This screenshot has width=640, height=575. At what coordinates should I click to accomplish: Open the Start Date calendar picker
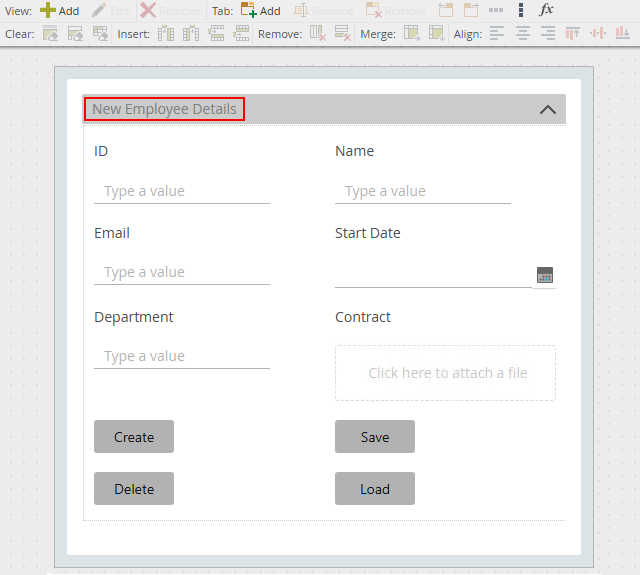(x=545, y=275)
